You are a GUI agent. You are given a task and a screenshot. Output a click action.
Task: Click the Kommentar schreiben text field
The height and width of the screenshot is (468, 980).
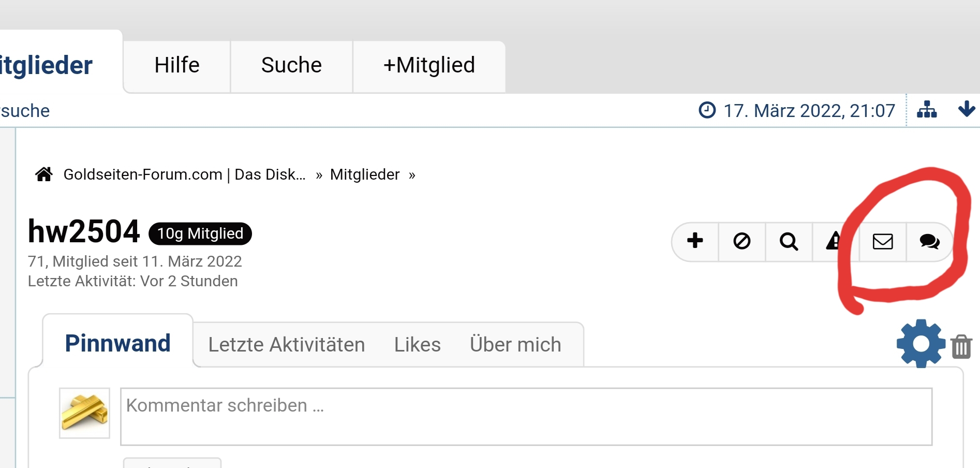tap(526, 416)
